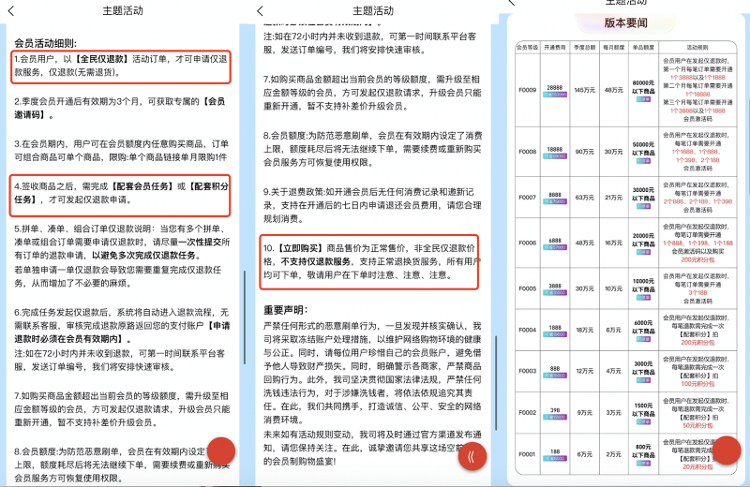The width and height of the screenshot is (750, 487).
Task: Tap the 重要声明 heading
Action: [288, 310]
